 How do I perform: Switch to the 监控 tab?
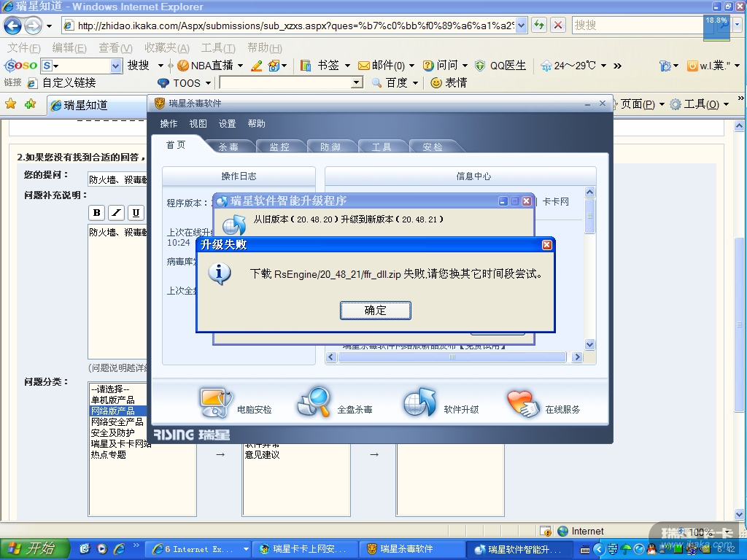click(279, 147)
